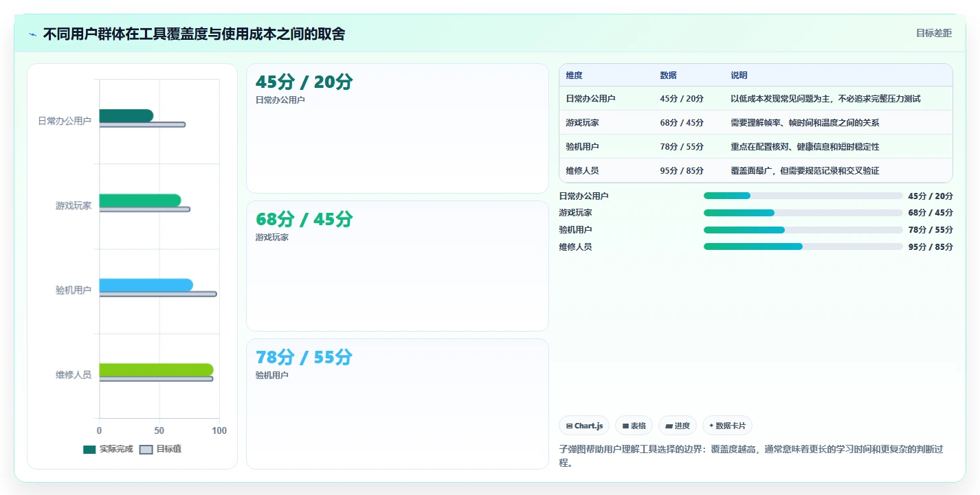Viewport: 980px width, 495px height.
Task: Click the gray target bar for 验机用户
Action: pos(158,294)
